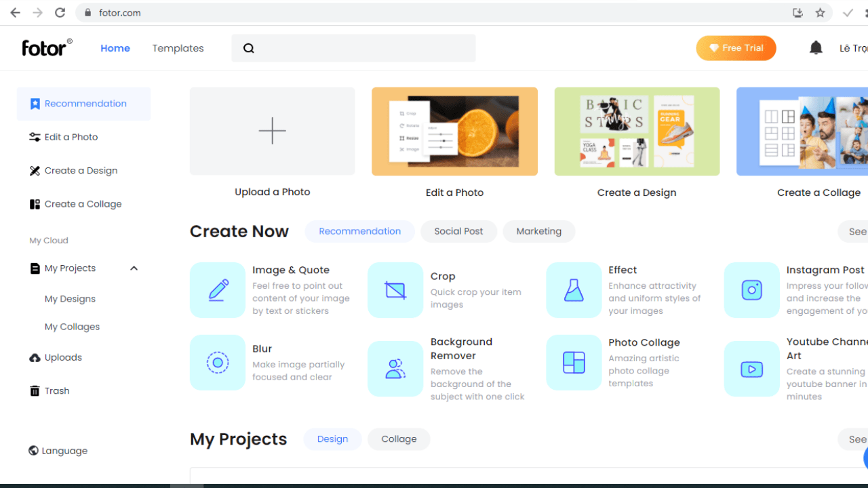868x488 pixels.
Task: Click the Youtube Channel Art play icon
Action: pos(752,369)
